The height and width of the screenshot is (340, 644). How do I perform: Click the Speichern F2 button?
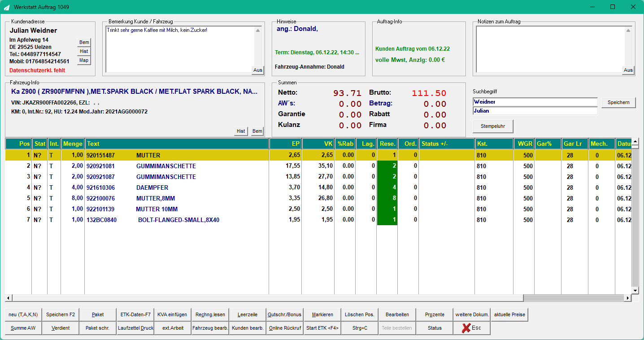click(61, 315)
